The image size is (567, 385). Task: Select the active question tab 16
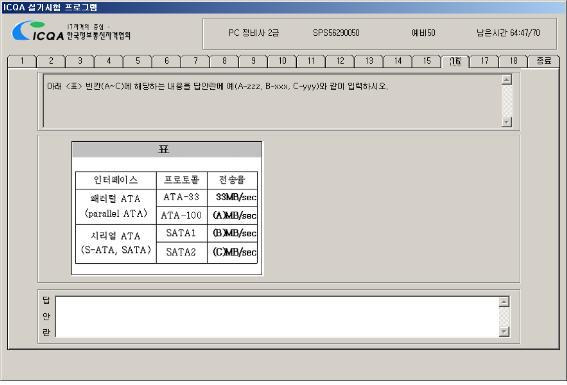coord(455,61)
